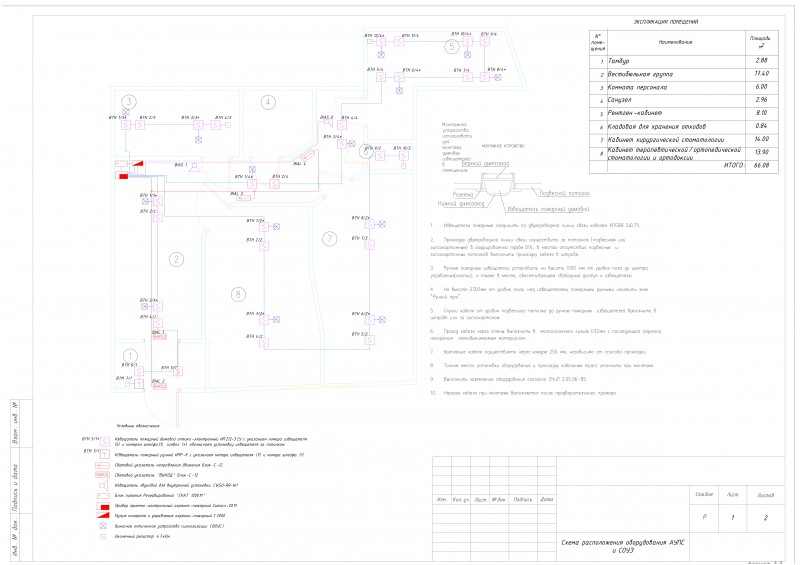Viewport: 800px width, 565px height.
Task: Click smoke detector labeled BTH 7/2
Action: pos(370,245)
